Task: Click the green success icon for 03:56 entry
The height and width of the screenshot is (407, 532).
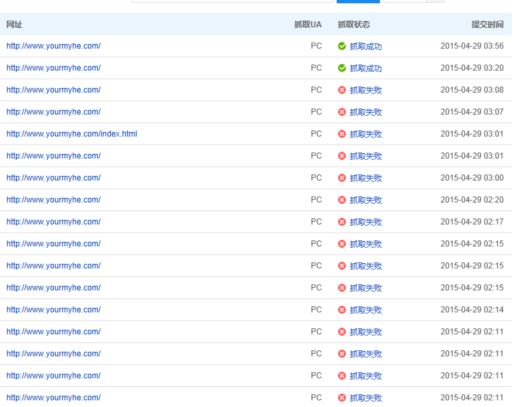Action: (342, 46)
